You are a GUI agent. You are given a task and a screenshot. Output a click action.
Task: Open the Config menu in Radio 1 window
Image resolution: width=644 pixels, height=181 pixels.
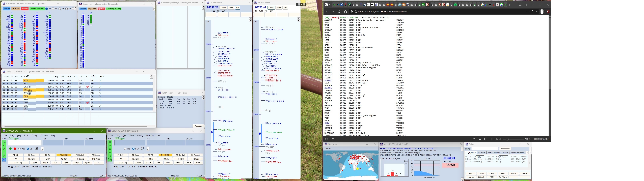tap(35, 136)
